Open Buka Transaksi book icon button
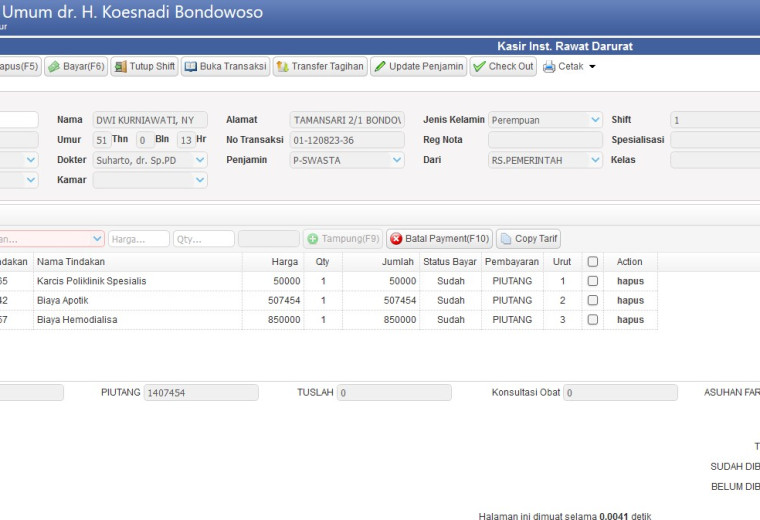760x520 pixels. [x=190, y=66]
